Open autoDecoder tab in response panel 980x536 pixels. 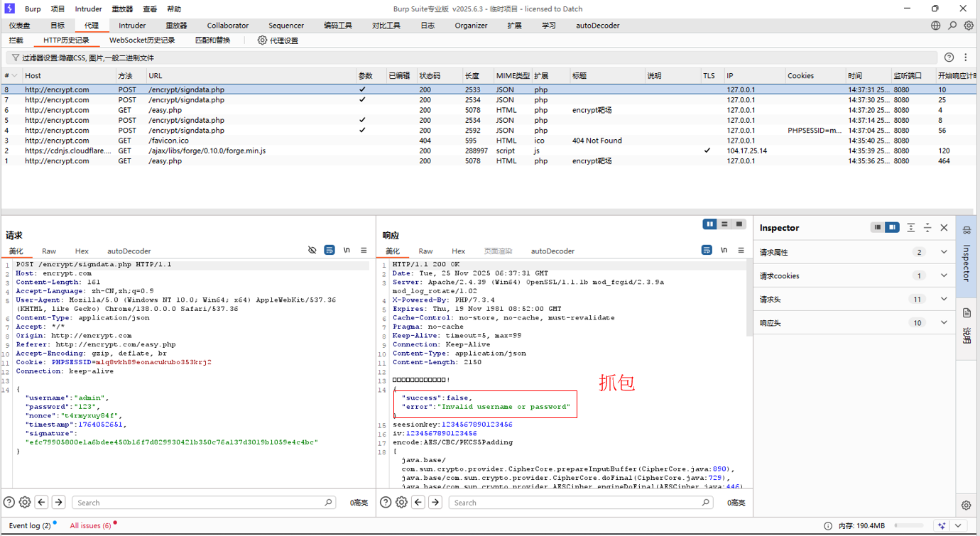(552, 251)
